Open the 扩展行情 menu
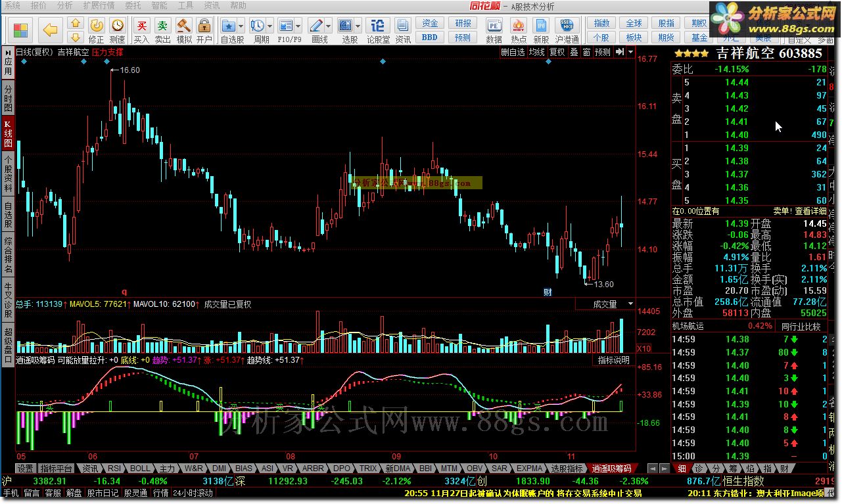The height and width of the screenshot is (504, 842). [x=98, y=5]
